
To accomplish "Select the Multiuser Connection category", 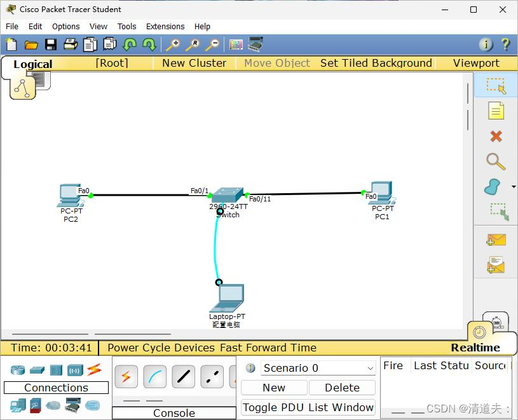I will pos(93,405).
